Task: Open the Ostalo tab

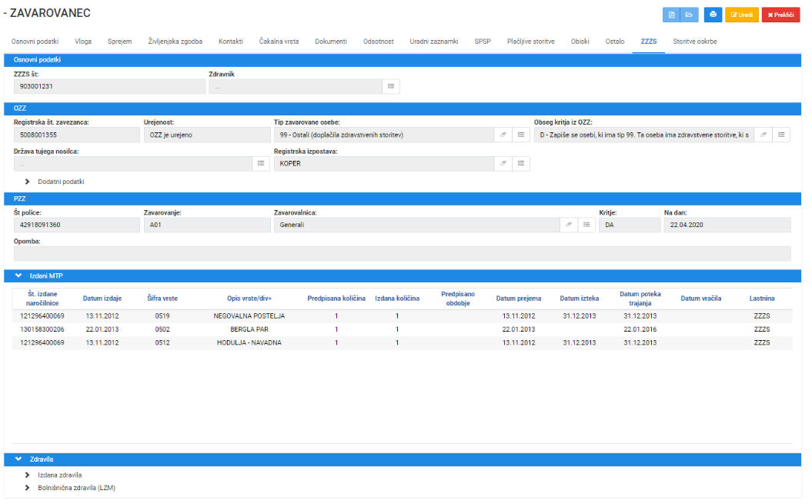Action: coord(615,42)
